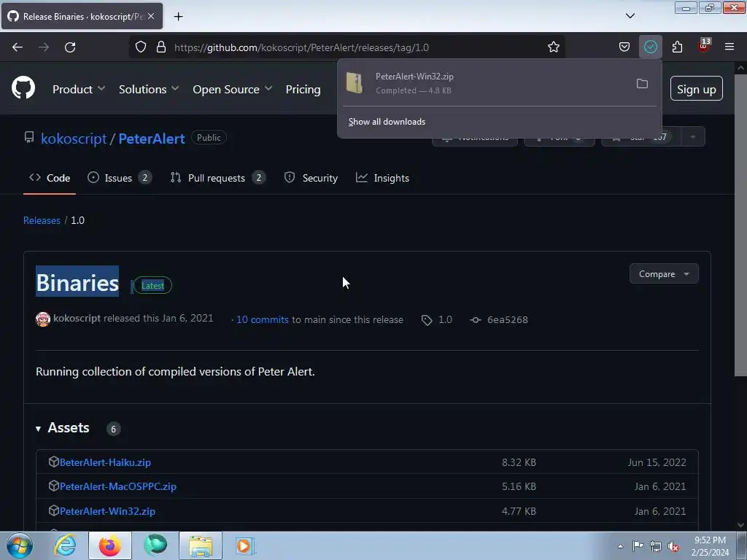This screenshot has width=747, height=560.
Task: Show PeterAlert-Win32.zip in its containing folder
Action: point(642,84)
